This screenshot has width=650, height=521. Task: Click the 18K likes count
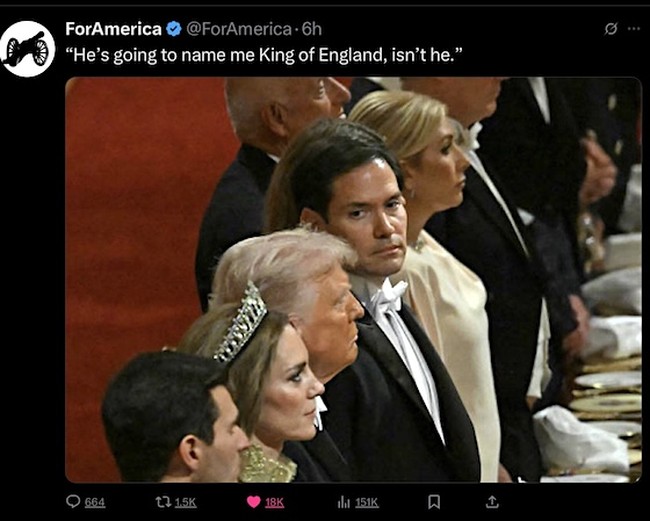pos(274,502)
